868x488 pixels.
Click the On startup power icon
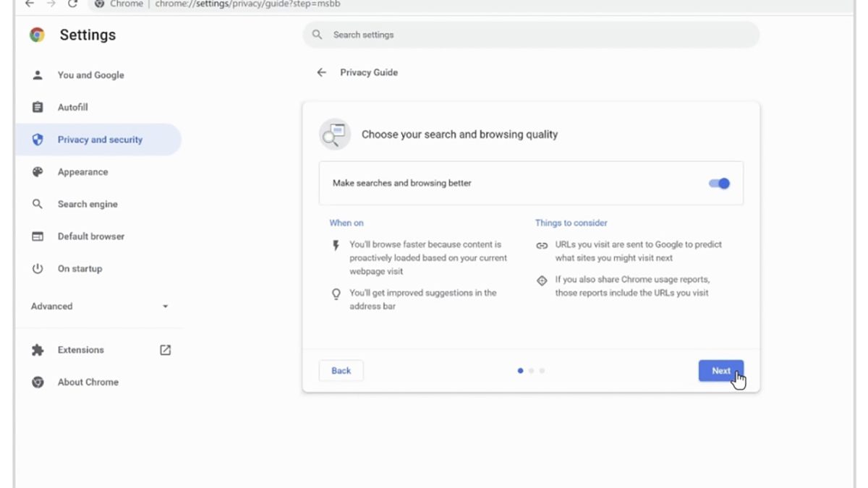click(38, 269)
